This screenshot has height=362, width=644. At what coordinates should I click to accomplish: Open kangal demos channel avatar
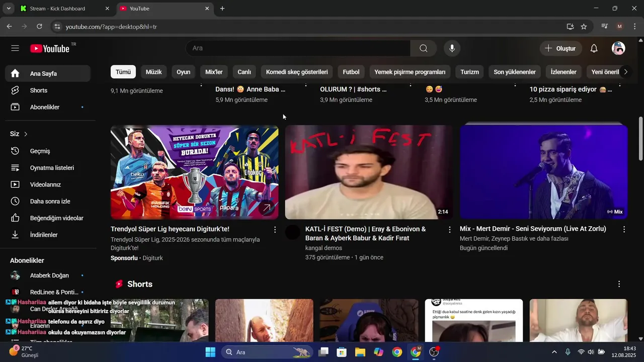pyautogui.click(x=292, y=232)
